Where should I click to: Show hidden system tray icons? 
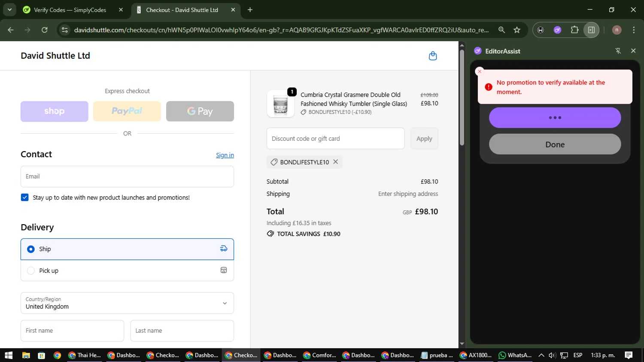pyautogui.click(x=541, y=355)
